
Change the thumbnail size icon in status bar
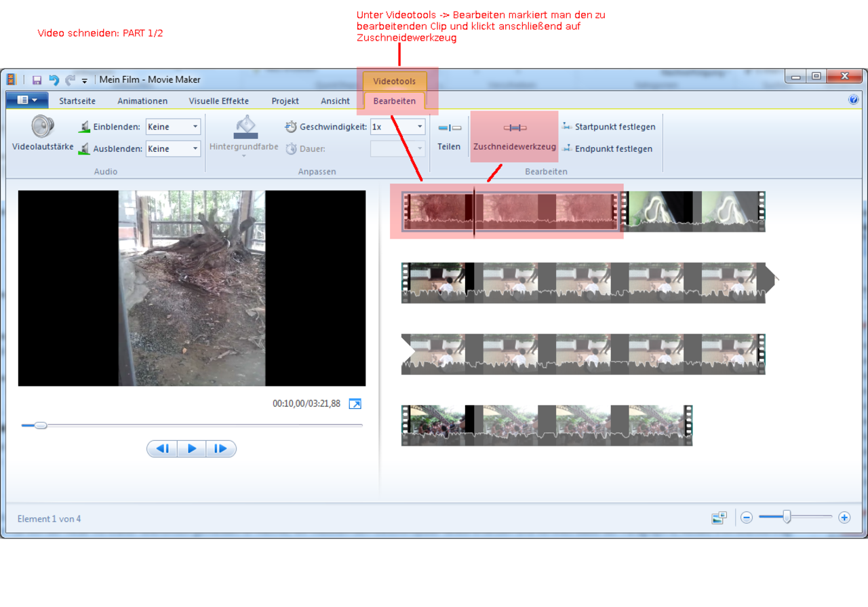click(x=719, y=518)
